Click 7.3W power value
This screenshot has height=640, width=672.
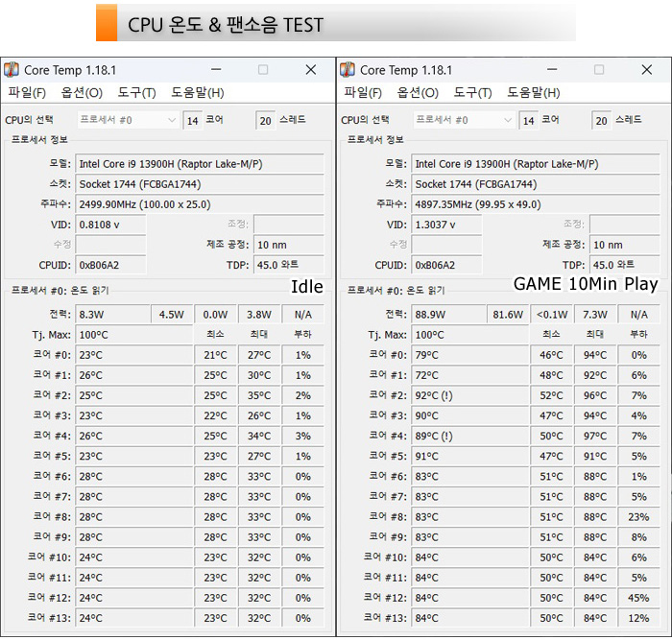coord(595,315)
